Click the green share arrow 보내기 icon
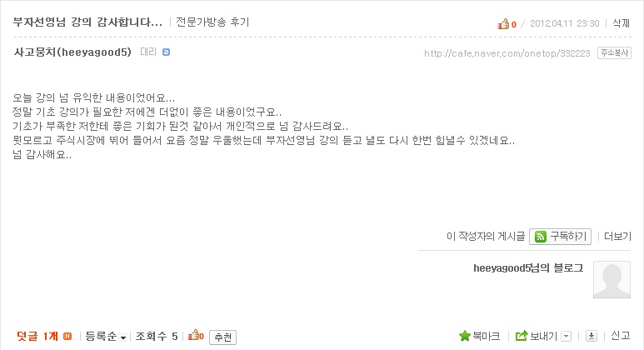This screenshot has height=350, width=644. 522,336
